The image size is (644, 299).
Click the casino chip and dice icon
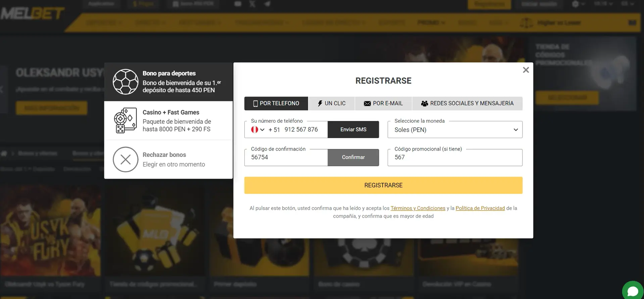point(126,120)
